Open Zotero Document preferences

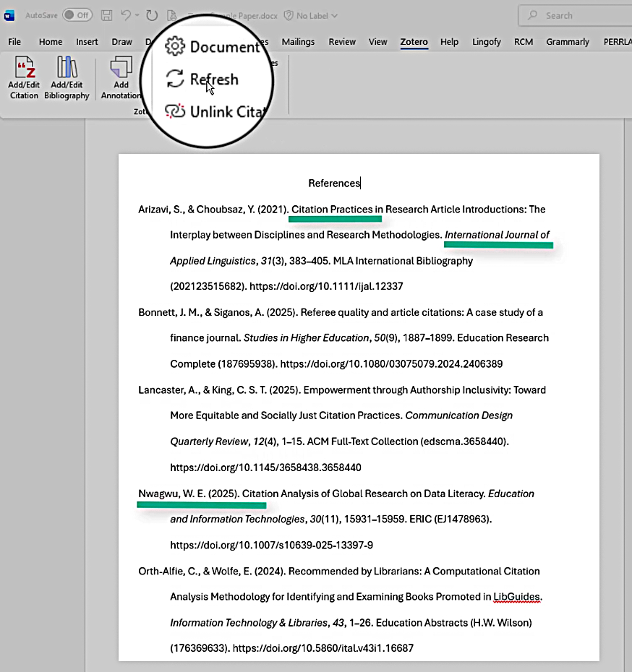coord(223,47)
